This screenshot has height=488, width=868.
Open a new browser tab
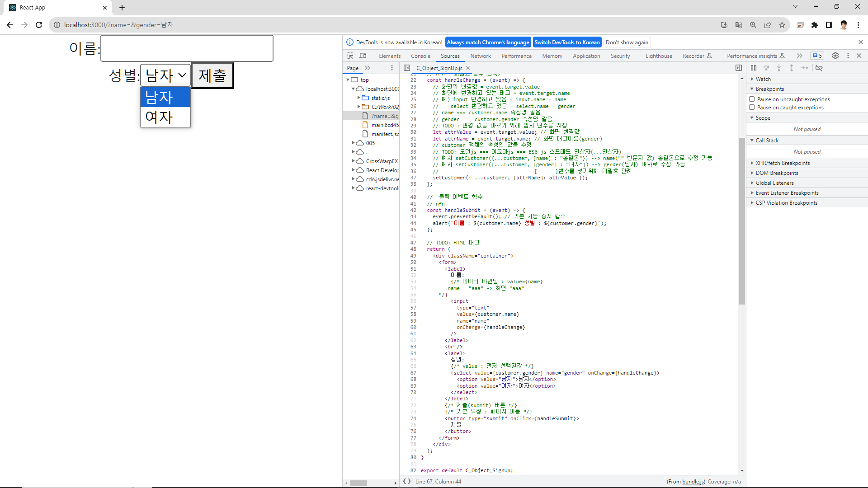click(122, 8)
